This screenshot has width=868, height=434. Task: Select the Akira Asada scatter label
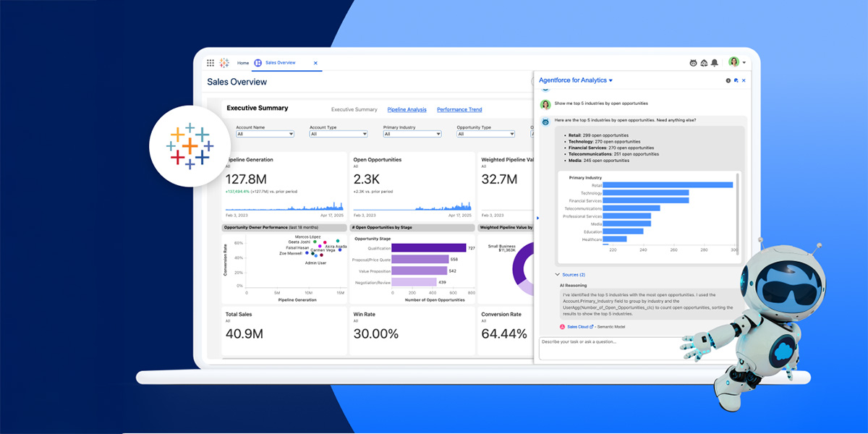335,247
